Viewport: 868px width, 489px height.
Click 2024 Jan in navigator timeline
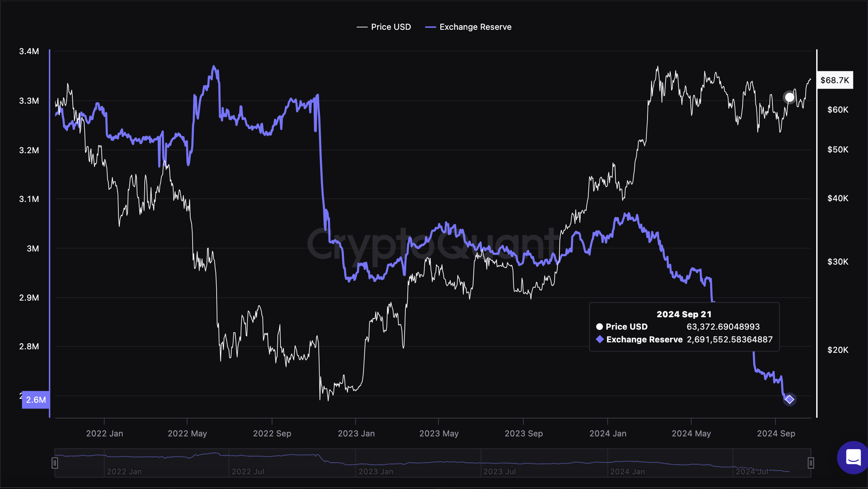pyautogui.click(x=627, y=472)
